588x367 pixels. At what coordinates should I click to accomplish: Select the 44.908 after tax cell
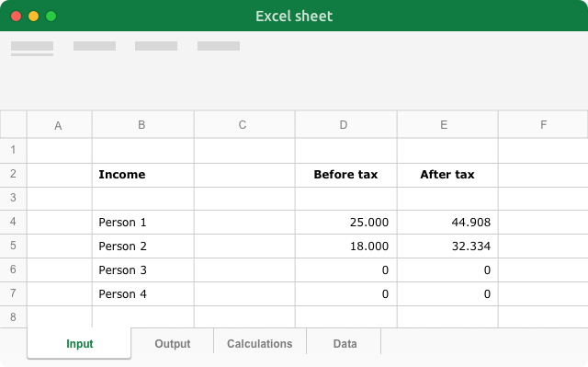pos(447,223)
